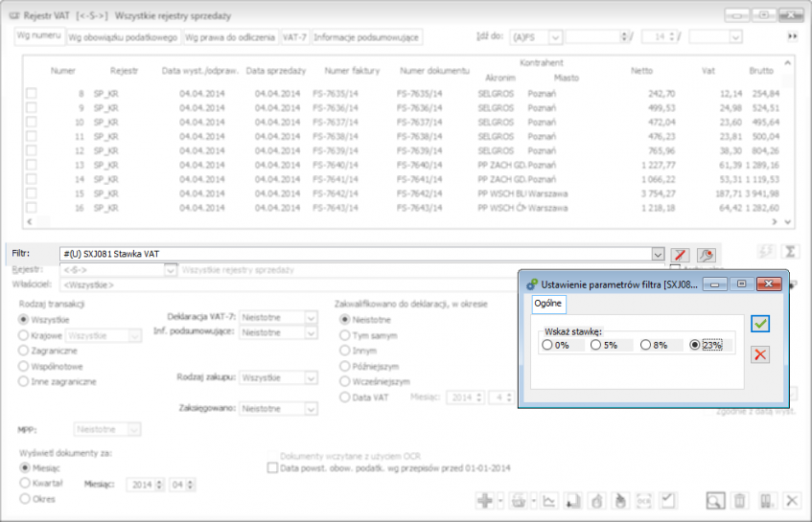Click the sigma summation icon
Viewport: 812px width, 522px height.
point(790,252)
